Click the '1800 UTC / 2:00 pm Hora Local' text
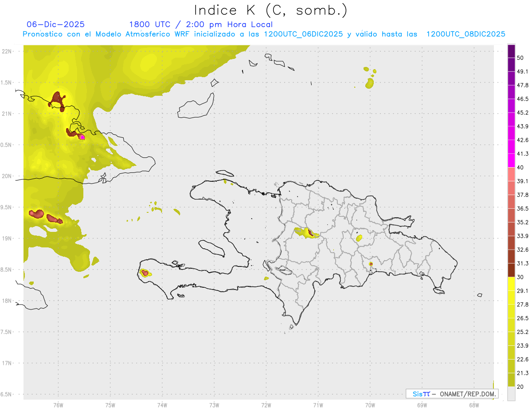The image size is (532, 411). [x=201, y=24]
